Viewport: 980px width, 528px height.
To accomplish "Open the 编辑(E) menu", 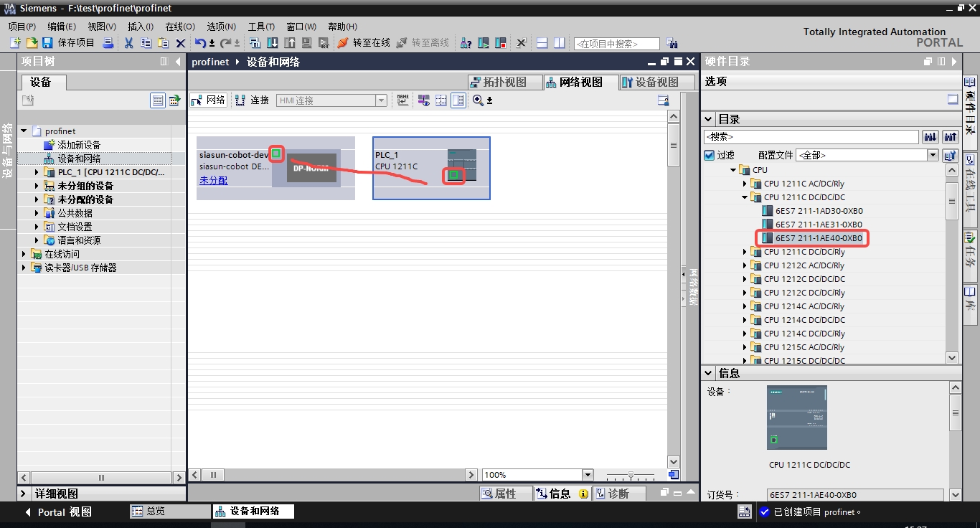I will click(x=62, y=27).
